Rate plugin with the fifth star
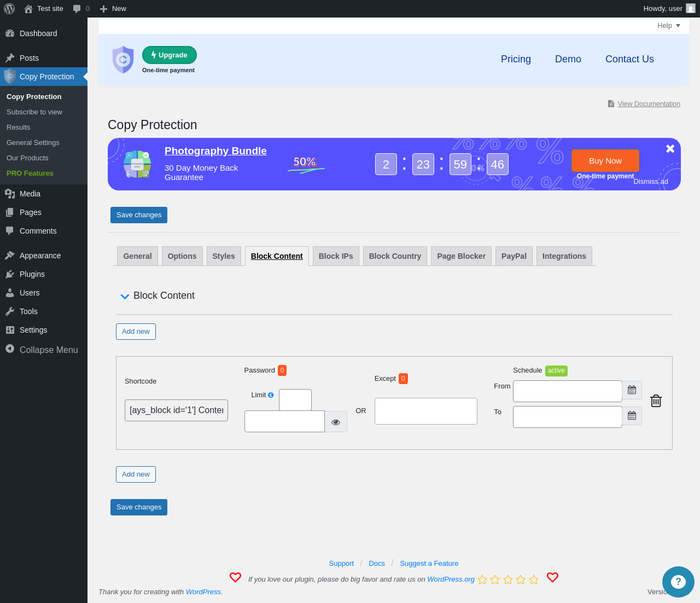The width and height of the screenshot is (700, 603). point(534,579)
